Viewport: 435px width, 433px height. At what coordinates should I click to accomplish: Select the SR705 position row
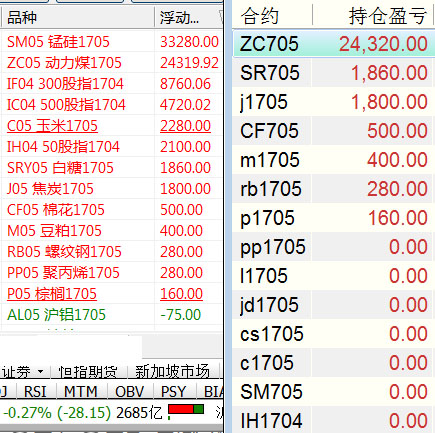coord(334,73)
